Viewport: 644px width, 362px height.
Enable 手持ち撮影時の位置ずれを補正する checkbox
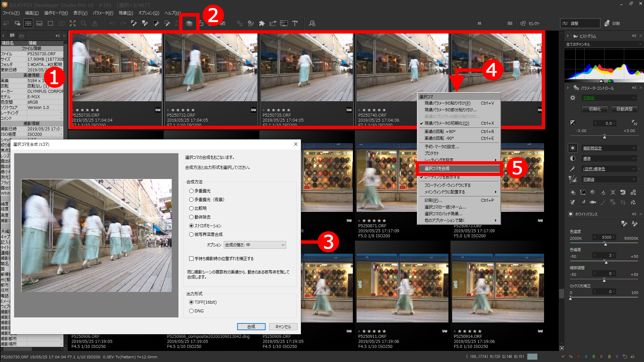191,258
